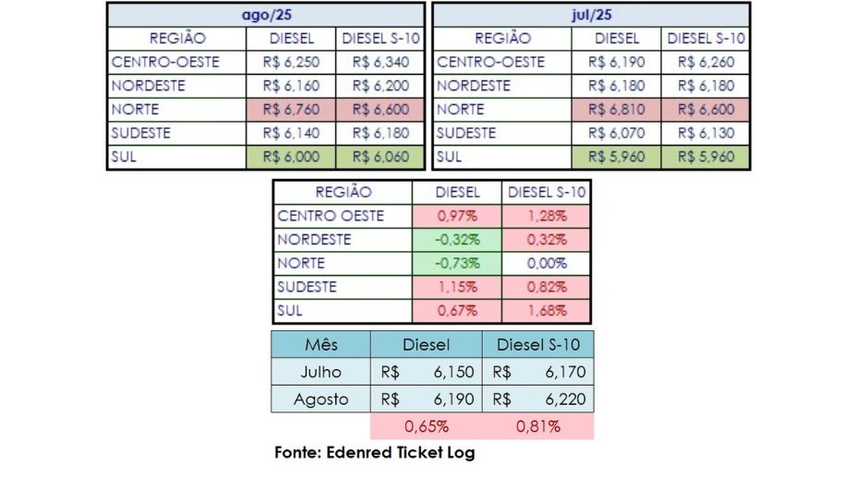Click NORDESTE diesel variation -0,32%

tap(457, 240)
